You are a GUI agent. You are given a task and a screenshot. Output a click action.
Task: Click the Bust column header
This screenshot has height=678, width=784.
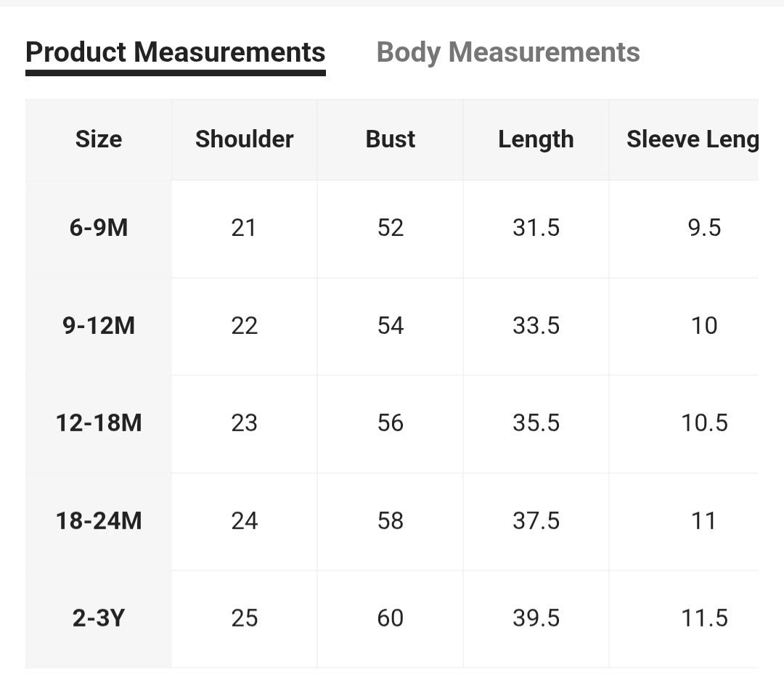(x=391, y=139)
